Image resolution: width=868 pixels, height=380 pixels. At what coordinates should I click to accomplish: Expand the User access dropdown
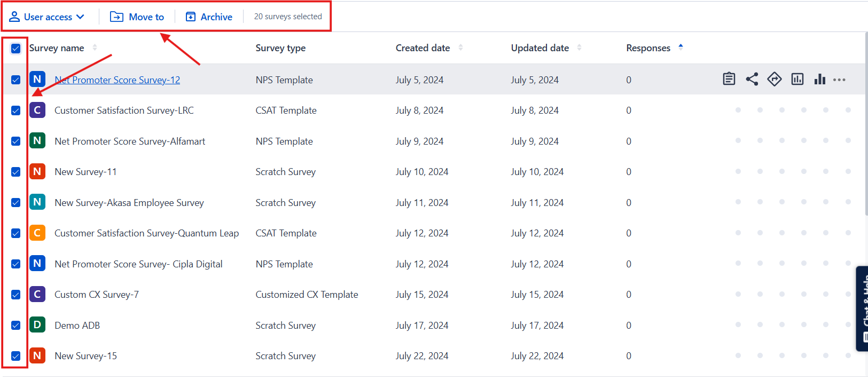point(47,17)
